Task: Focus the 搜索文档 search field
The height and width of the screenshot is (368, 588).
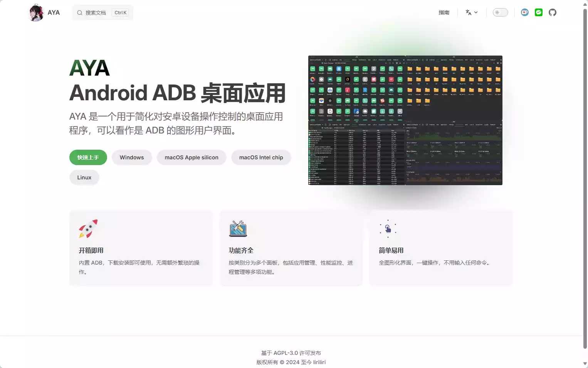Action: pos(102,13)
